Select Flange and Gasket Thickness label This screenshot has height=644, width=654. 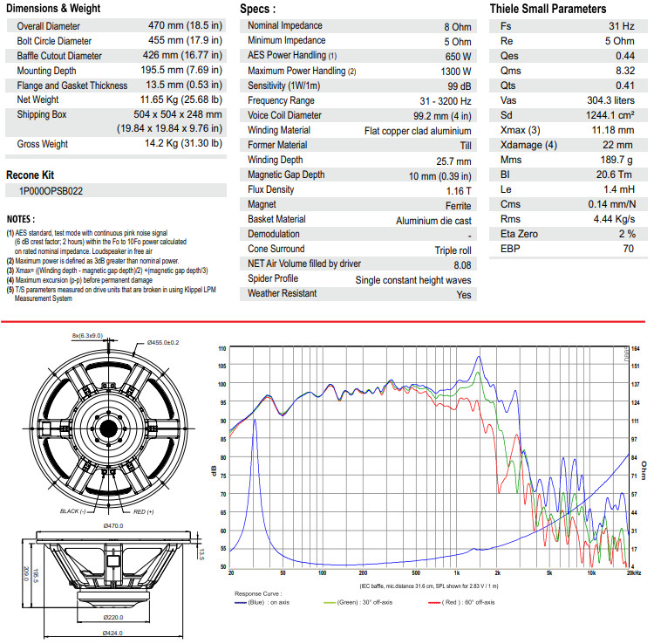[72, 86]
